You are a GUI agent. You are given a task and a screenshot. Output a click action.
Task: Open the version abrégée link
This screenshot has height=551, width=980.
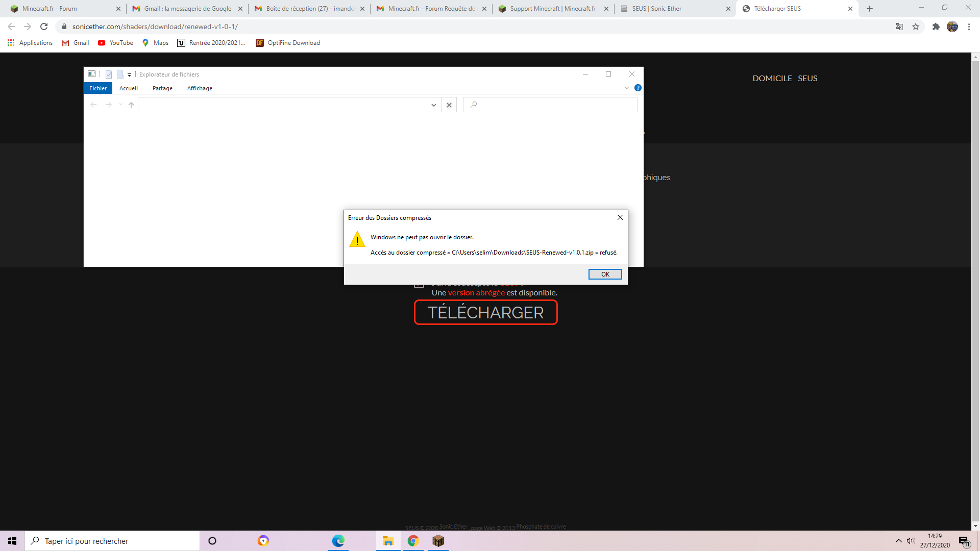pyautogui.click(x=476, y=293)
